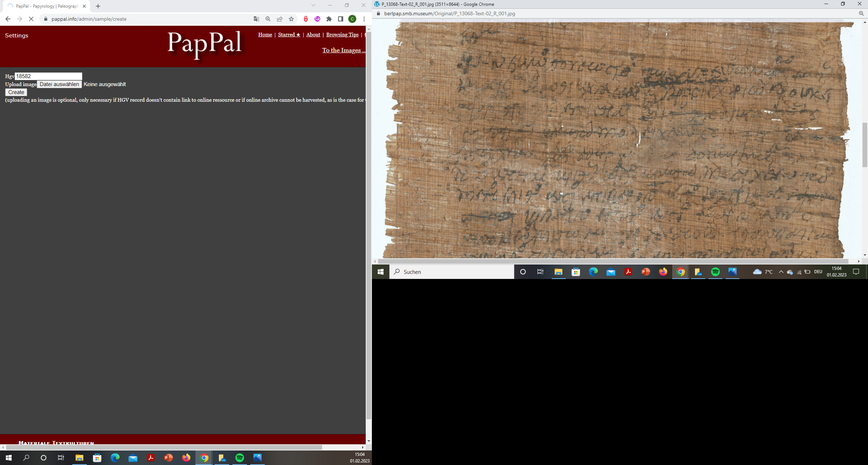The width and height of the screenshot is (868, 465).
Task: Open the Settings menu in PapPal
Action: (17, 35)
